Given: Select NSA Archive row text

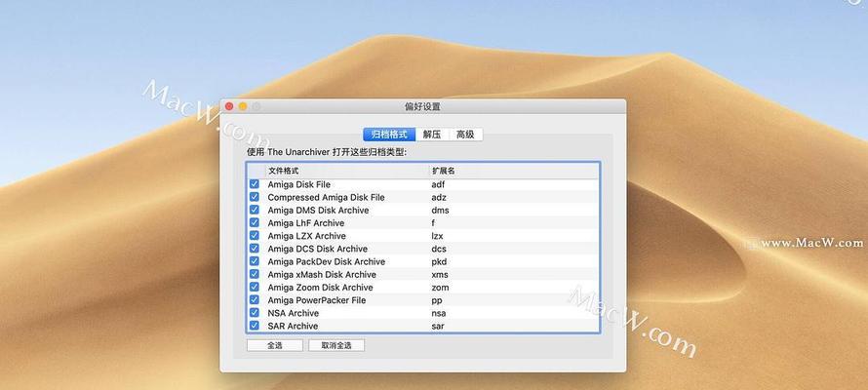Looking at the screenshot, I should point(294,313).
